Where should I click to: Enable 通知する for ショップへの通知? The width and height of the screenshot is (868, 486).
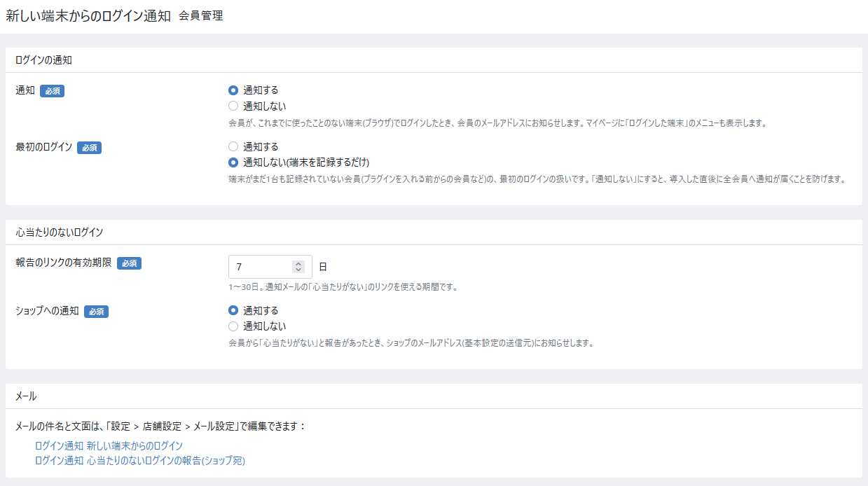point(233,311)
